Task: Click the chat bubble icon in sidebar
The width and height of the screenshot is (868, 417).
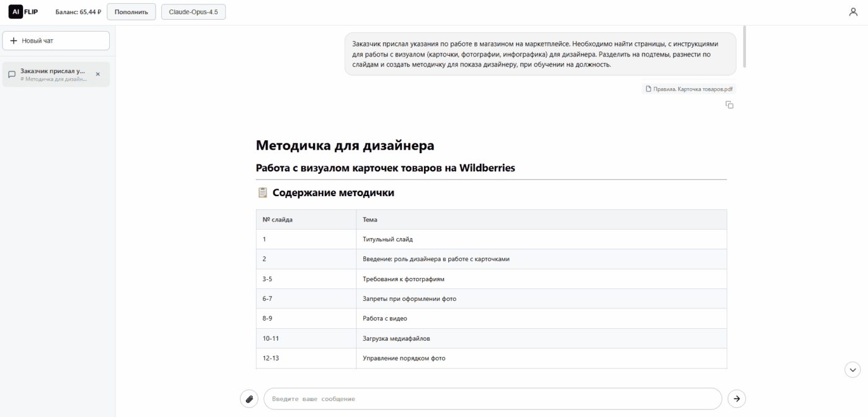Action: pyautogui.click(x=12, y=74)
